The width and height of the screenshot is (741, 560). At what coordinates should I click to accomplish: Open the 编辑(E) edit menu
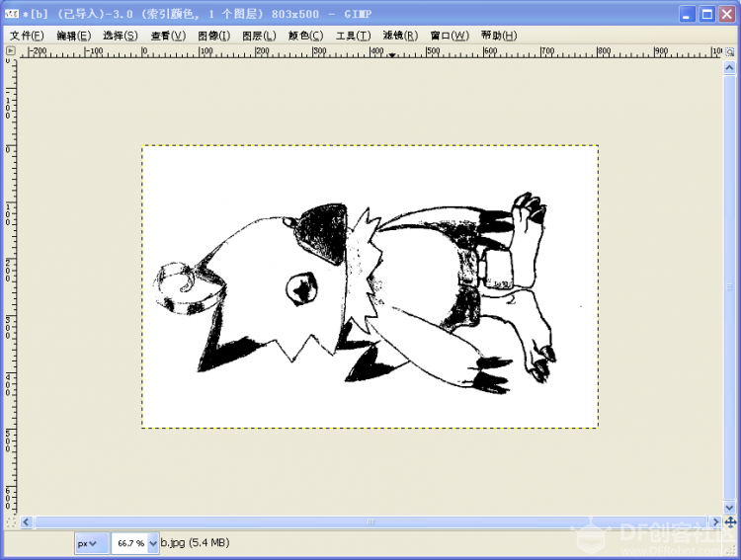[x=73, y=36]
